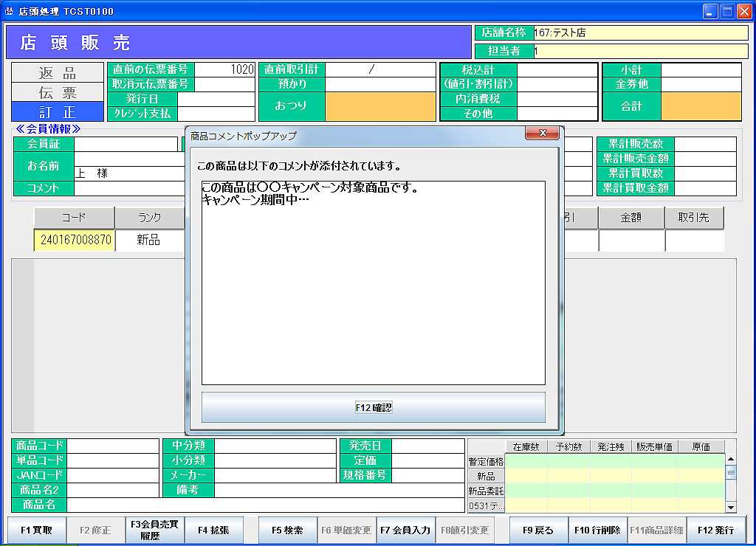The height and width of the screenshot is (546, 756).
Task: Click the F1 買取 function button
Action: coord(37,530)
